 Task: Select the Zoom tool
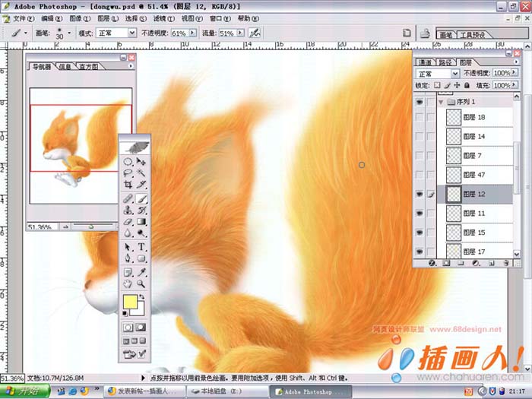coord(141,283)
